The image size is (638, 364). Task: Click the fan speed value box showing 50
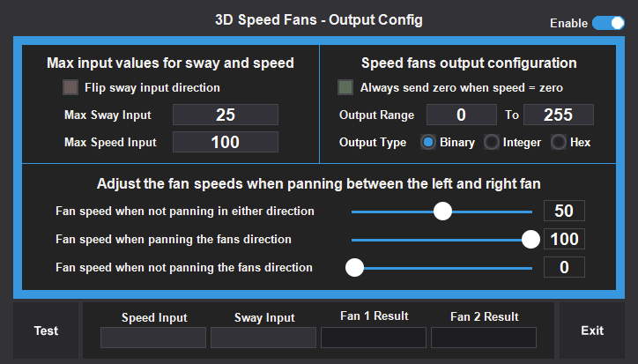coord(564,212)
